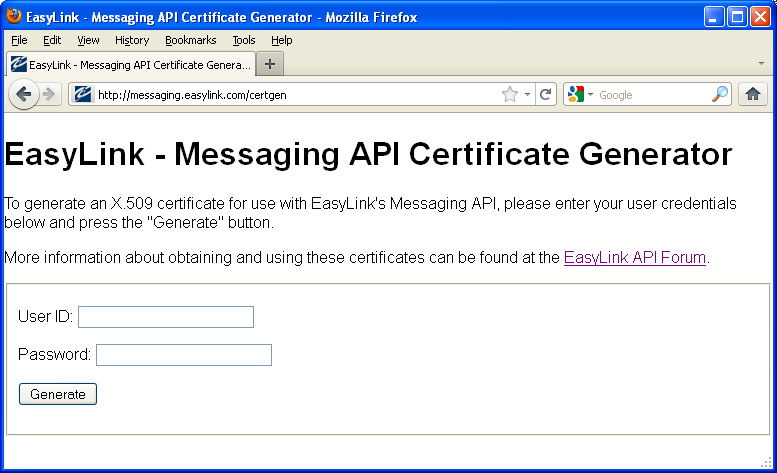Focus the Password input field
The height and width of the screenshot is (473, 777).
click(184, 355)
